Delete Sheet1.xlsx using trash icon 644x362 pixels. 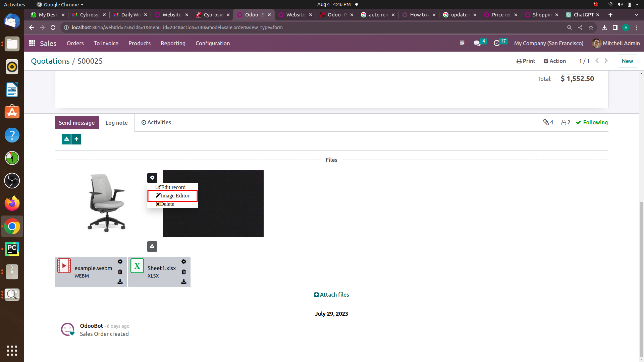coord(184,272)
